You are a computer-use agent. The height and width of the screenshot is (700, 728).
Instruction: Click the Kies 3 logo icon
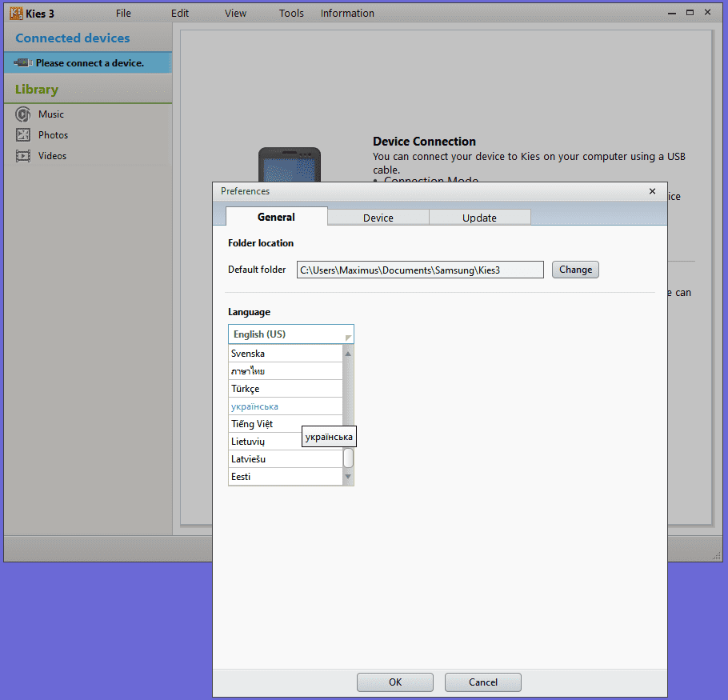click(x=16, y=13)
